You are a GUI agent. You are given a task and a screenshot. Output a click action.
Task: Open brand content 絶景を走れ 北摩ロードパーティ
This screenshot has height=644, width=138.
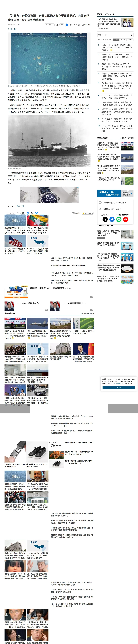pyautogui.click(x=109, y=279)
